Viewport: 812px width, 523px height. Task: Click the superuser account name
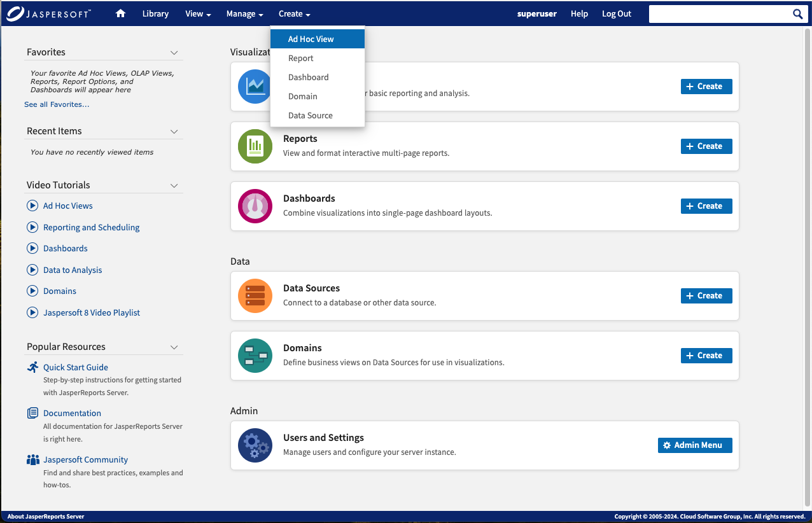point(537,13)
